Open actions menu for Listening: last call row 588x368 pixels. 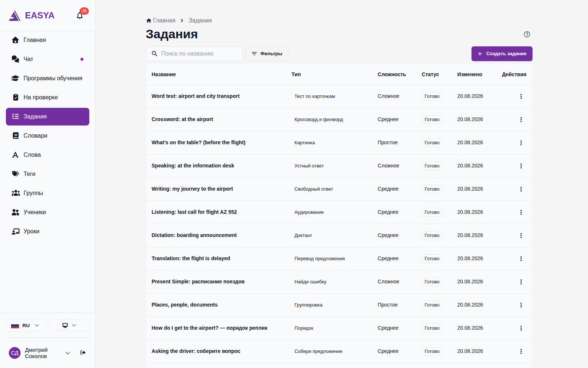click(x=521, y=212)
